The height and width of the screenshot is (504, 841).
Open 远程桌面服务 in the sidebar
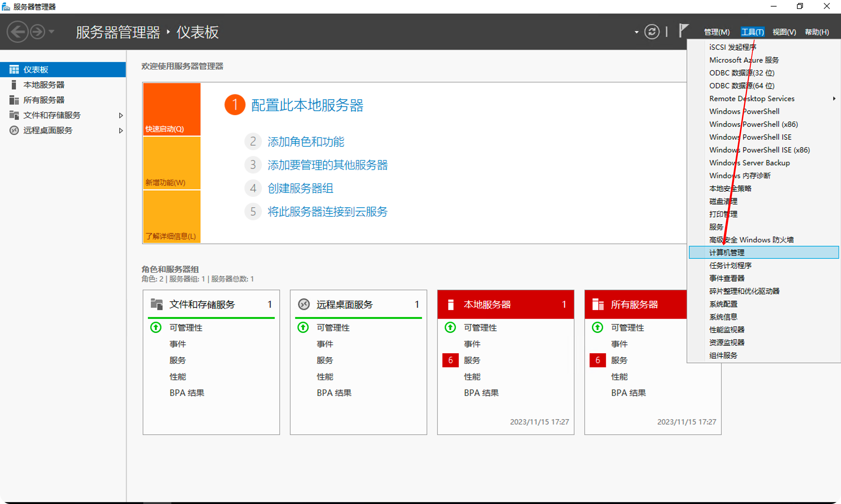tap(63, 131)
